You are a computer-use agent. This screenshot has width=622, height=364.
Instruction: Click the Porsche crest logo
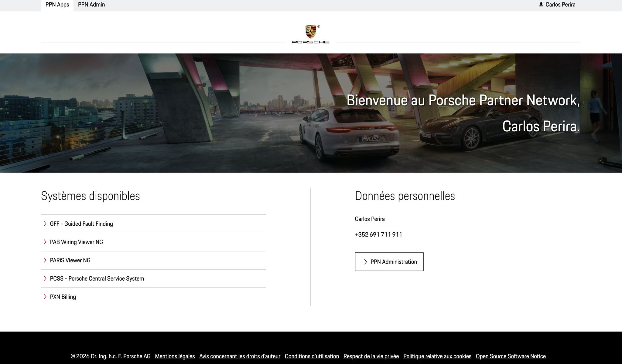[x=311, y=32]
